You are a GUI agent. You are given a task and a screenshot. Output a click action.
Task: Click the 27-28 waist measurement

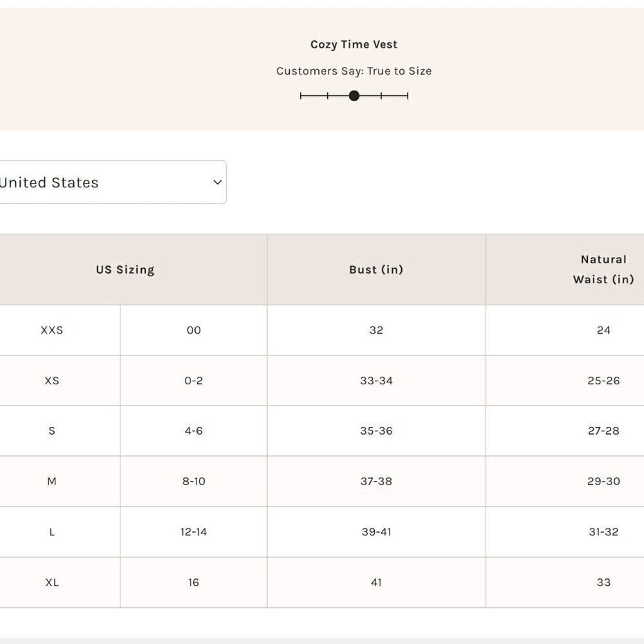(603, 431)
